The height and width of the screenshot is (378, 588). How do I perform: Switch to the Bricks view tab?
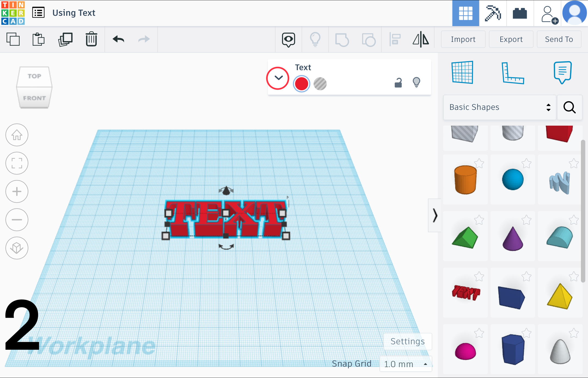[520, 13]
